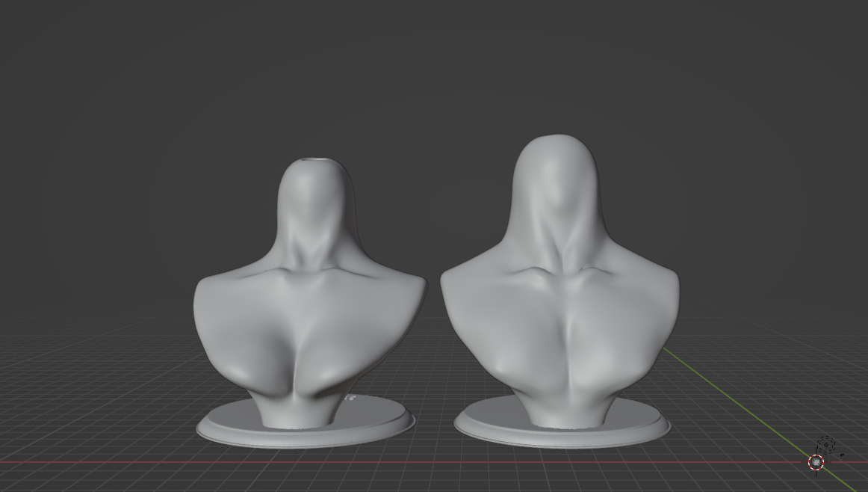Viewport: 868px width, 492px height.
Task: Select the small gray cube inside the 3D cursor
Action: (x=816, y=462)
